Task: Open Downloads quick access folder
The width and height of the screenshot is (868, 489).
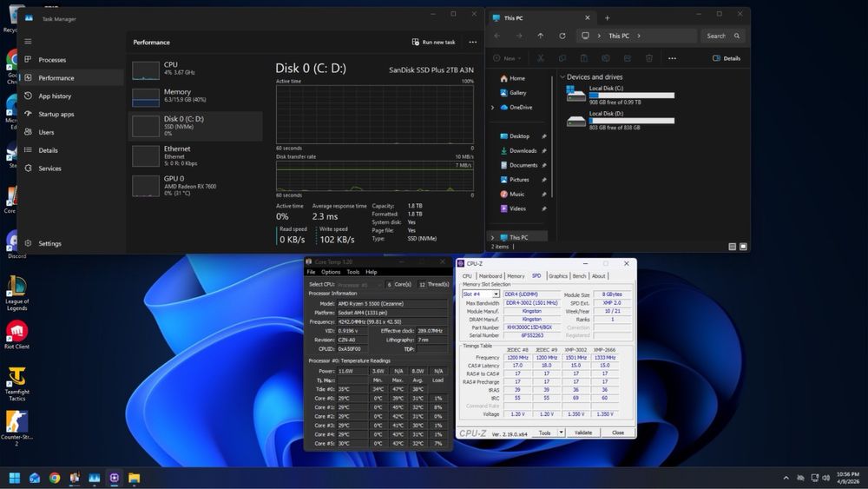Action: click(x=523, y=150)
